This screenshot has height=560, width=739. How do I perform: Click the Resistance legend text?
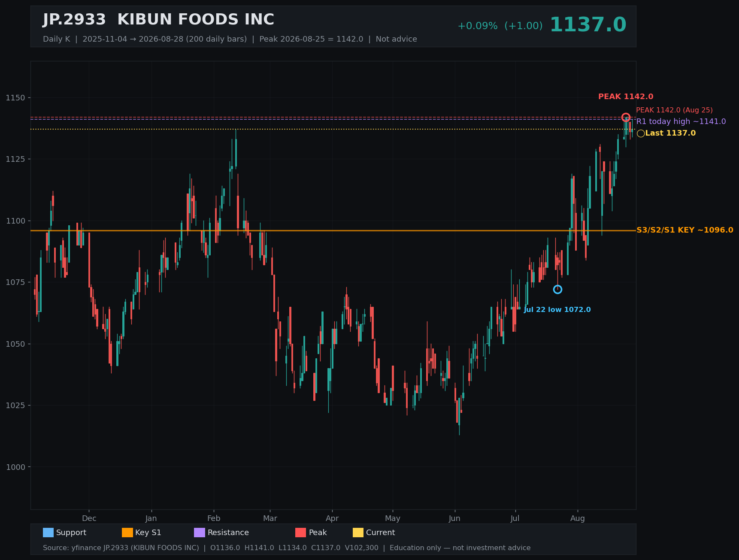coord(228,533)
